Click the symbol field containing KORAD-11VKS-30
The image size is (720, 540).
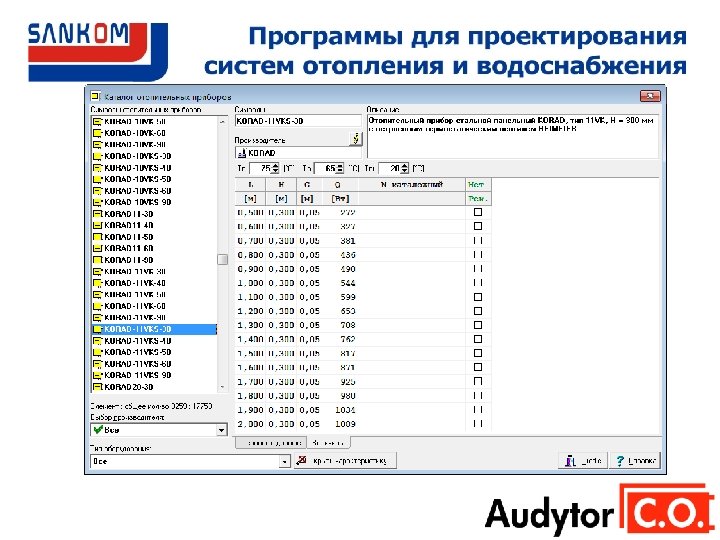pos(298,121)
